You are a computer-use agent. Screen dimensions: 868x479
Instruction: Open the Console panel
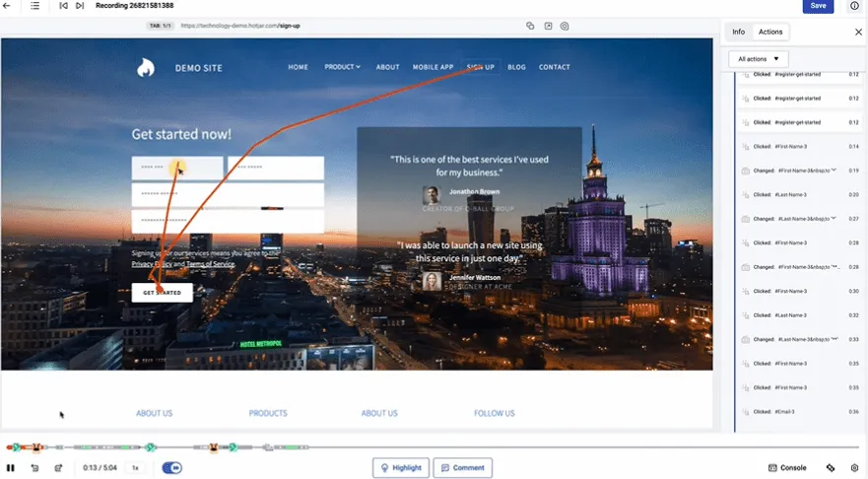pyautogui.click(x=787, y=468)
